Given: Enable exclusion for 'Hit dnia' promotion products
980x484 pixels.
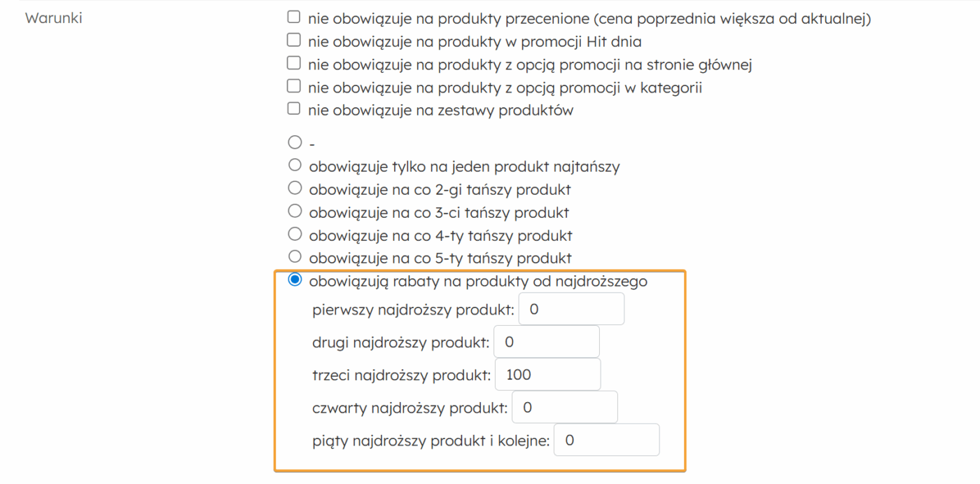Looking at the screenshot, I should [294, 41].
